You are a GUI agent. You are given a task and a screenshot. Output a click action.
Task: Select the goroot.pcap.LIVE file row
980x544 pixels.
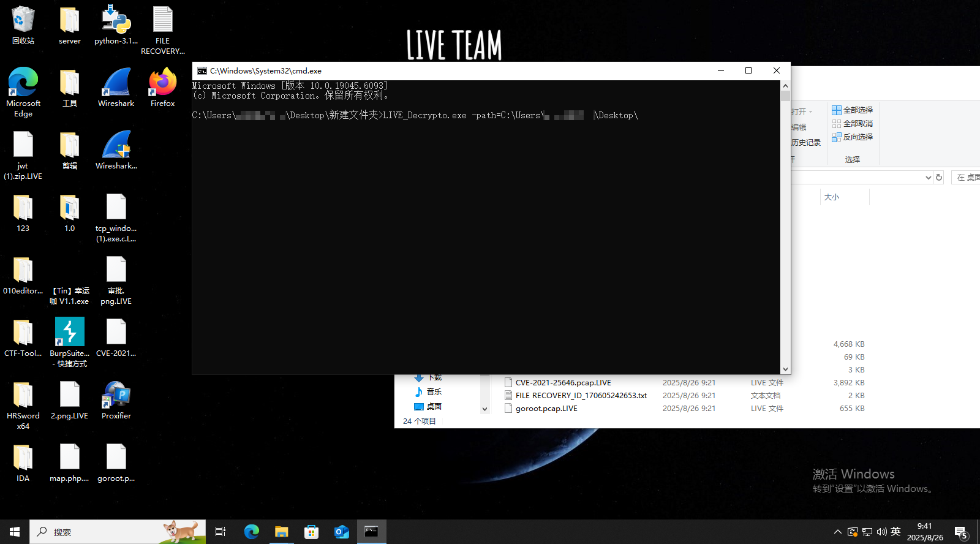tap(546, 409)
